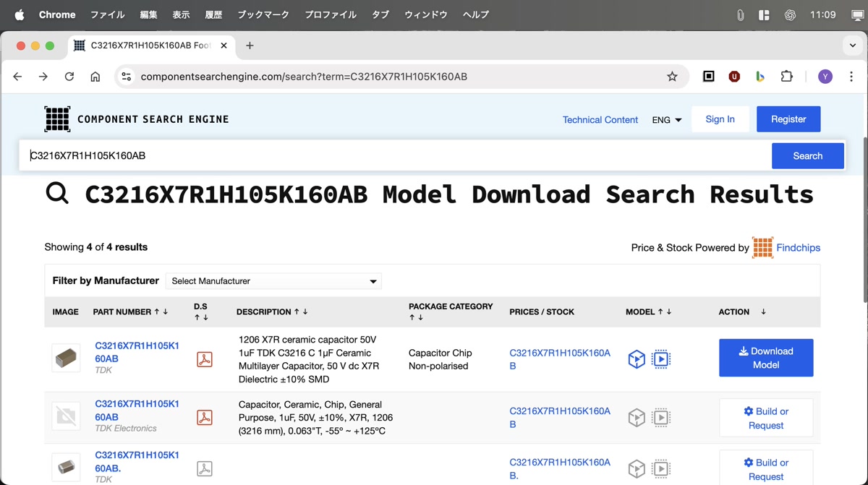Click the blue Search button
The image size is (868, 485).
click(808, 155)
